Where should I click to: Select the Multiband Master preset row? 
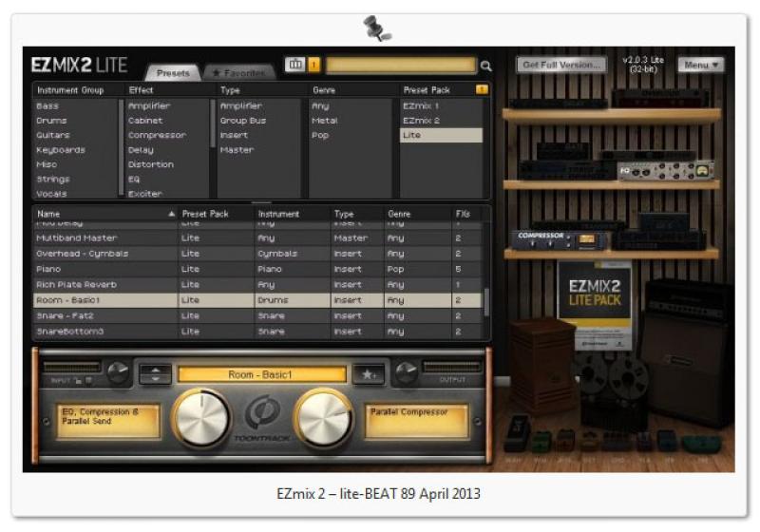point(256,237)
